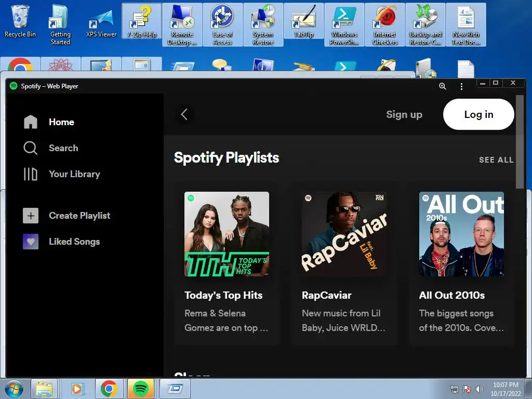Open the Getting Started desktop shortcut
This screenshot has height=399, width=532.
pyautogui.click(x=60, y=25)
